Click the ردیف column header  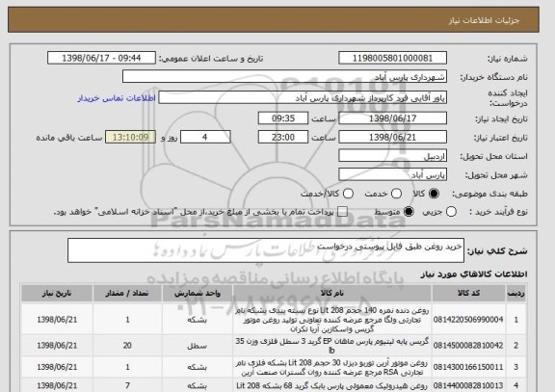tap(516, 294)
